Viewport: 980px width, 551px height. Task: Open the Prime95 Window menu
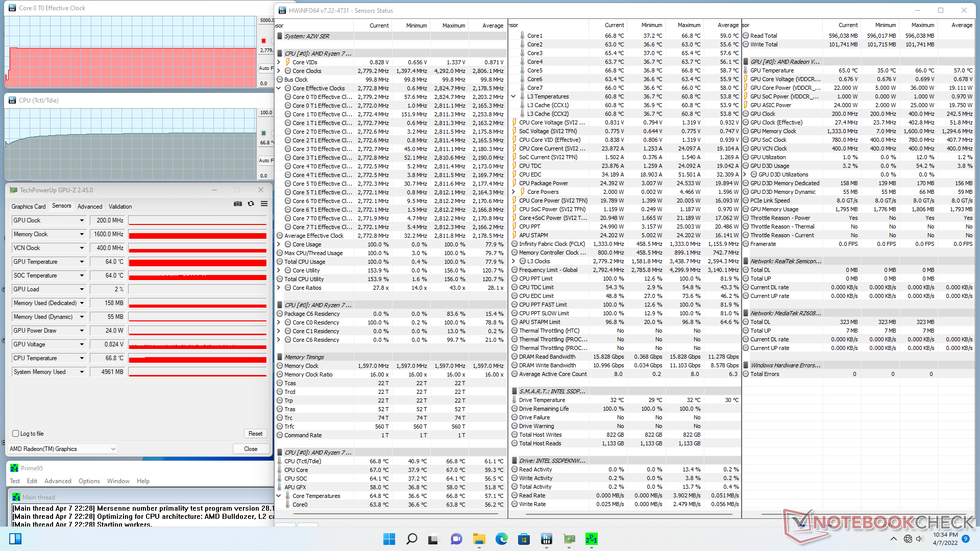tap(118, 481)
